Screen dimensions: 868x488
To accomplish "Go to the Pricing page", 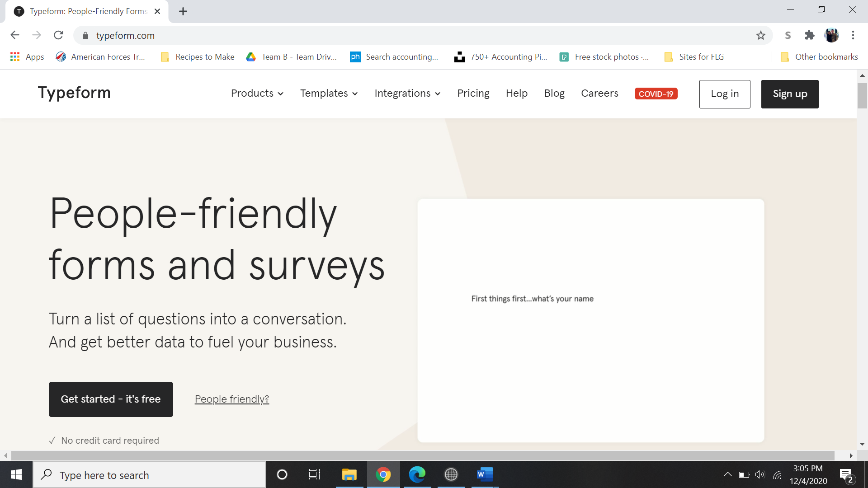I will coord(473,94).
